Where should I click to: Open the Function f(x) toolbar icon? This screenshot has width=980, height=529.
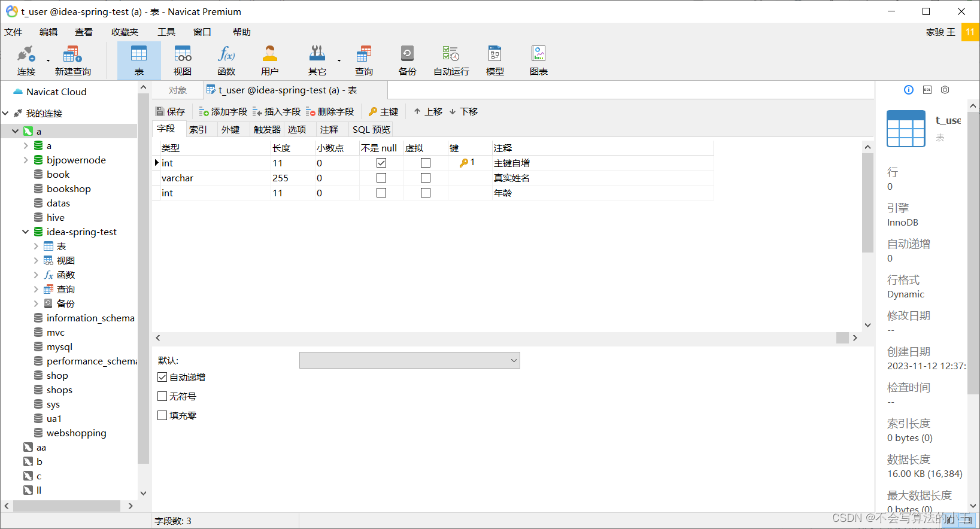point(226,60)
